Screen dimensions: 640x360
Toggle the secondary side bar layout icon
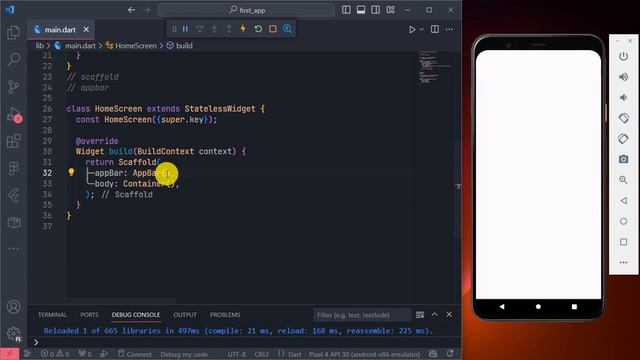pyautogui.click(x=376, y=10)
